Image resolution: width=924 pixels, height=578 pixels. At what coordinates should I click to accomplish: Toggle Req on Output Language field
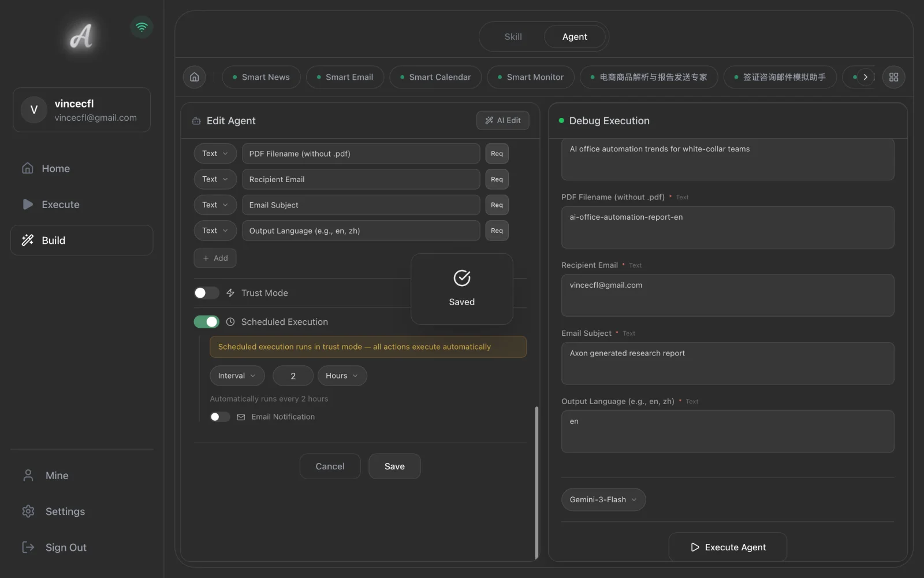497,231
